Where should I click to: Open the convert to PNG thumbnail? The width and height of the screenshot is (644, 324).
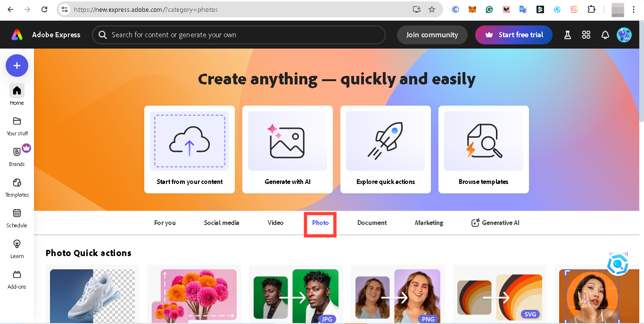pyautogui.click(x=398, y=296)
